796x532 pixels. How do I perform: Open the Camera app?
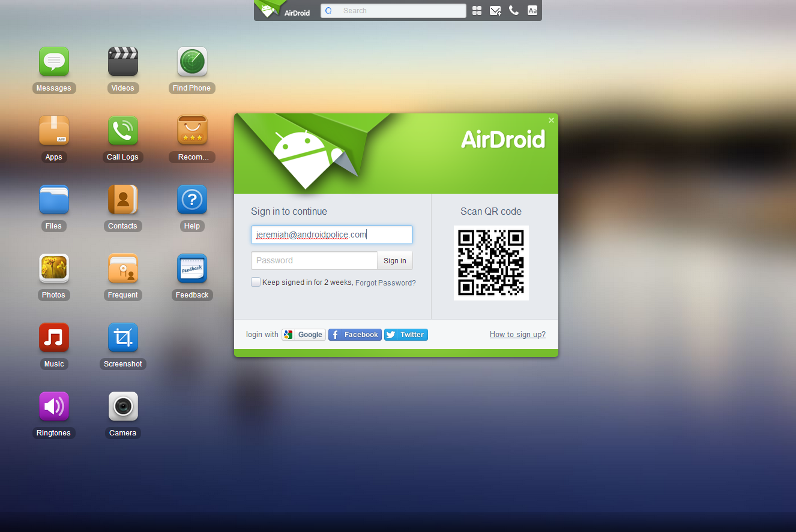tap(123, 406)
